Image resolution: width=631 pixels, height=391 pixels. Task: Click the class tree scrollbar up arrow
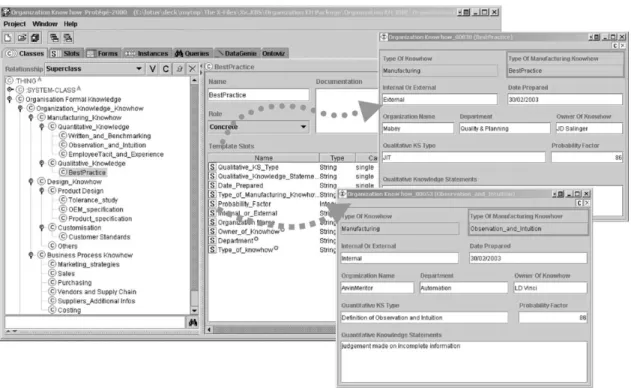194,80
